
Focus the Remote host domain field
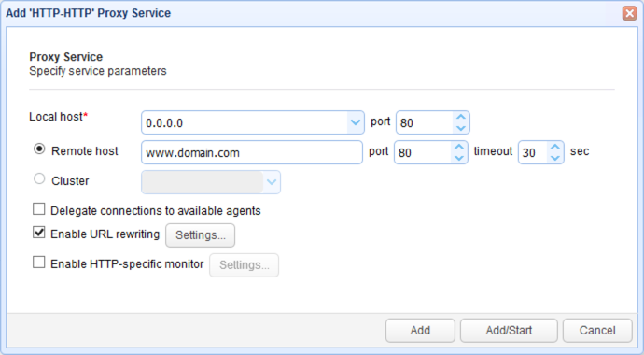point(252,152)
